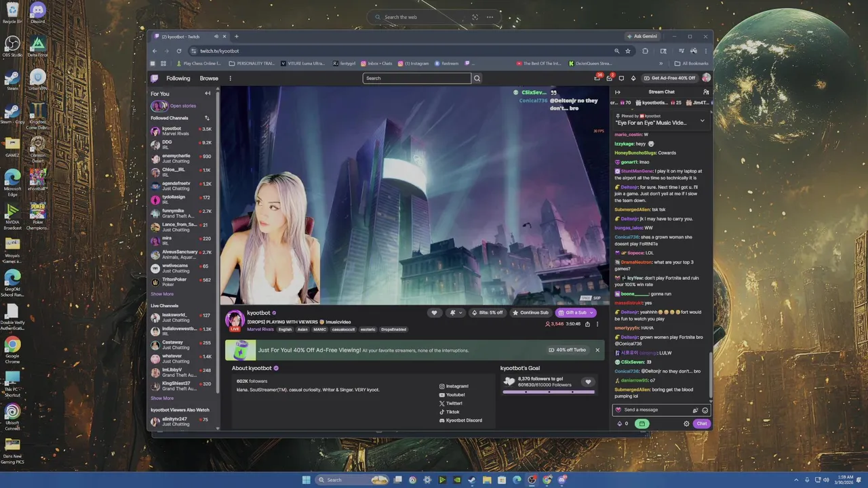Open Discord desktop shortcut
This screenshot has width=868, height=488.
point(37,13)
